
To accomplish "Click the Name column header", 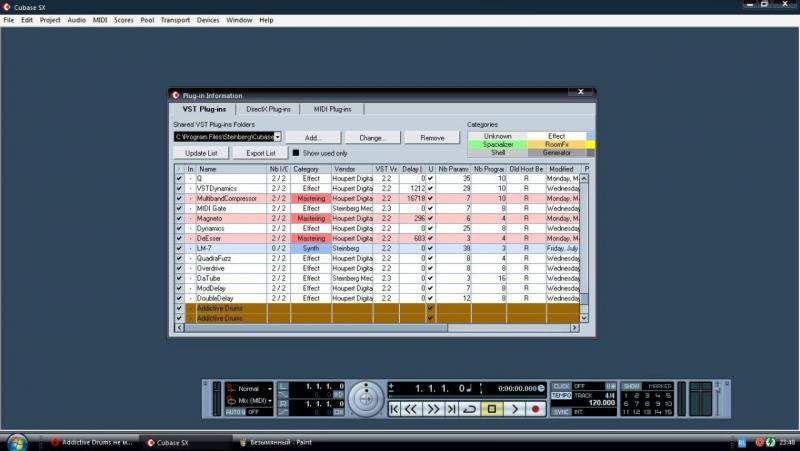I will tap(232, 169).
